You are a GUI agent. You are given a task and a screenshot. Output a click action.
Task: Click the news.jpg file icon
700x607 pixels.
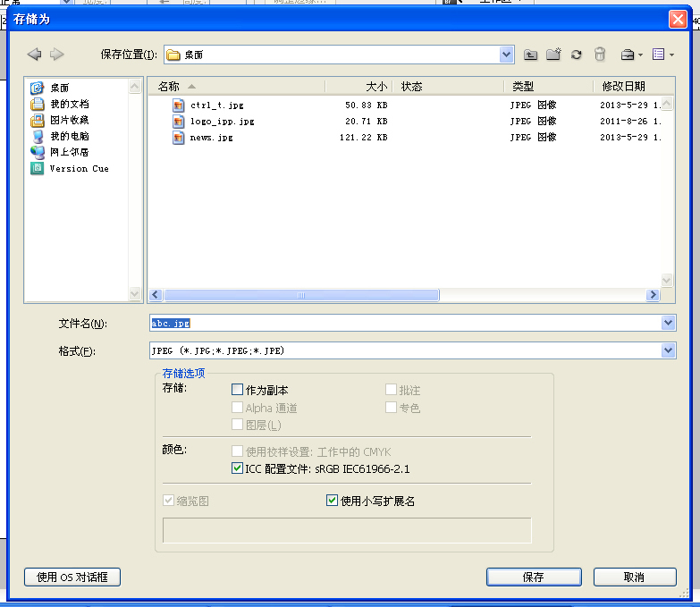178,138
